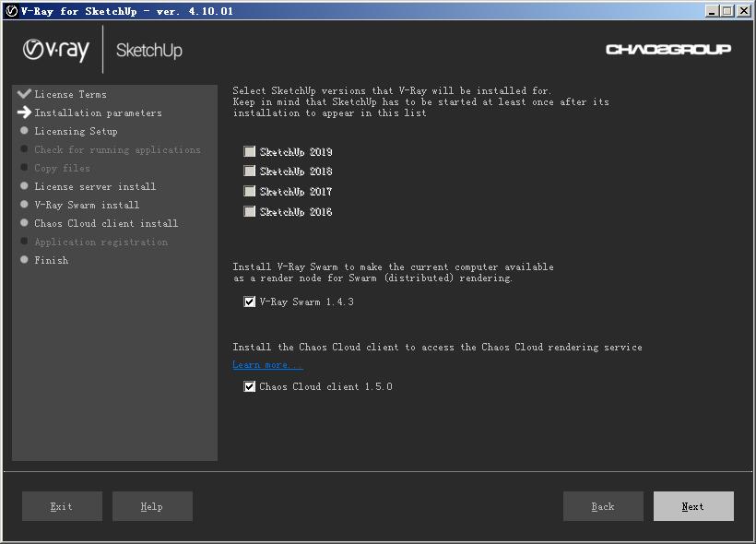Click the SketchUp 2019 label
756x544 pixels.
(296, 152)
